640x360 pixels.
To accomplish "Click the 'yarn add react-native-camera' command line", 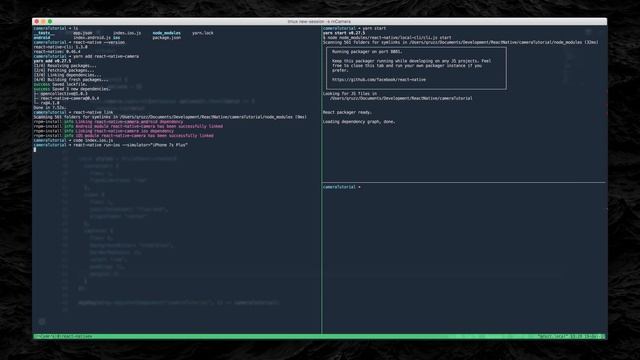I will 86,56.
